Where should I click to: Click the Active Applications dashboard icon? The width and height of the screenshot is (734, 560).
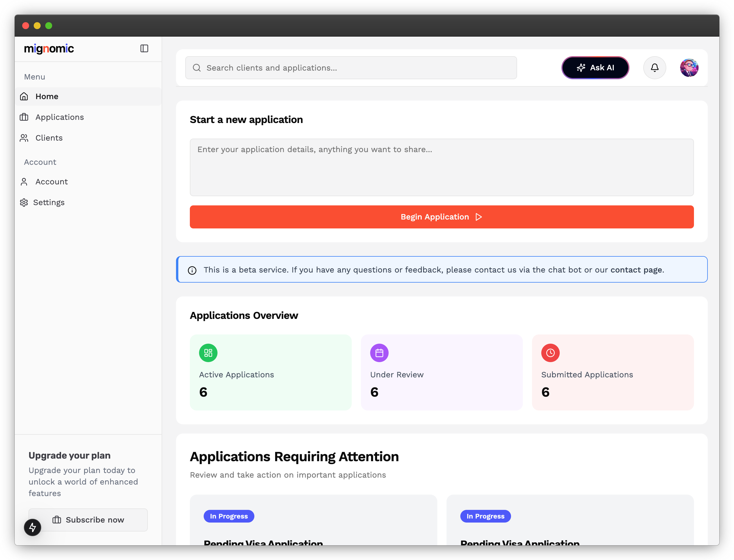tap(208, 353)
